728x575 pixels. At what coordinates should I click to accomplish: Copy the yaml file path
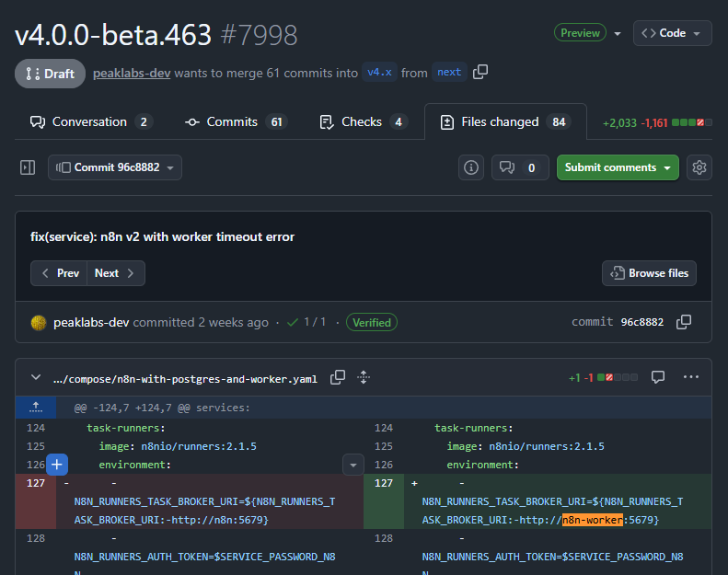tap(338, 377)
